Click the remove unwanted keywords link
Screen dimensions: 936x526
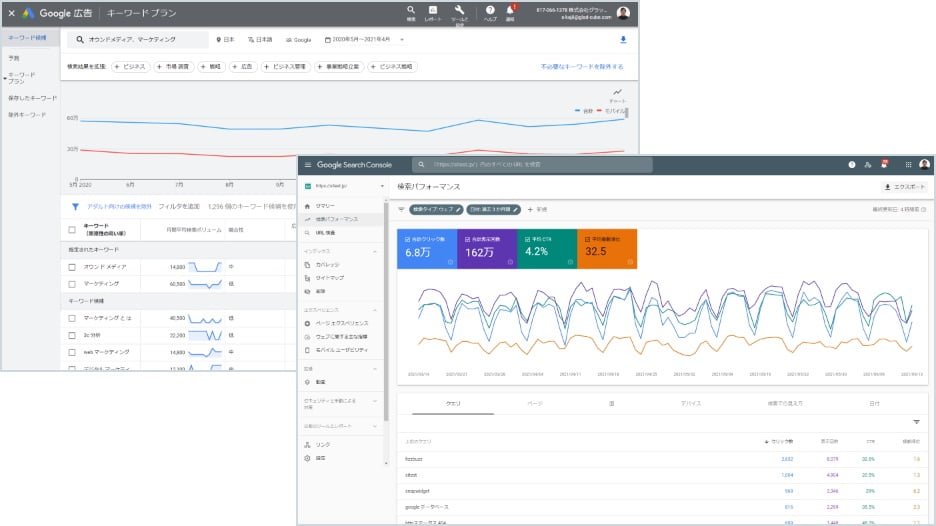pos(582,67)
